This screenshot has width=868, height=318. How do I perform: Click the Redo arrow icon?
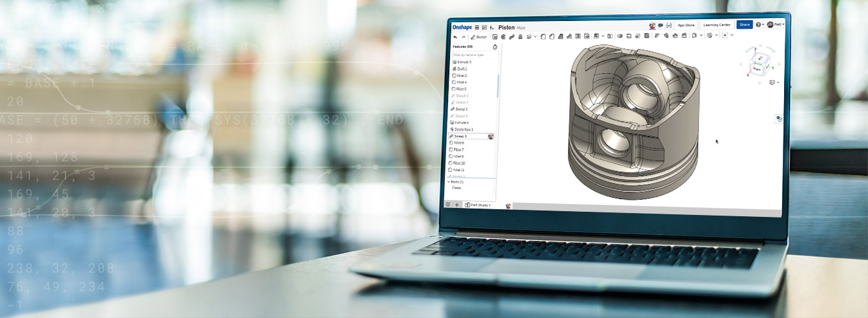tap(463, 37)
